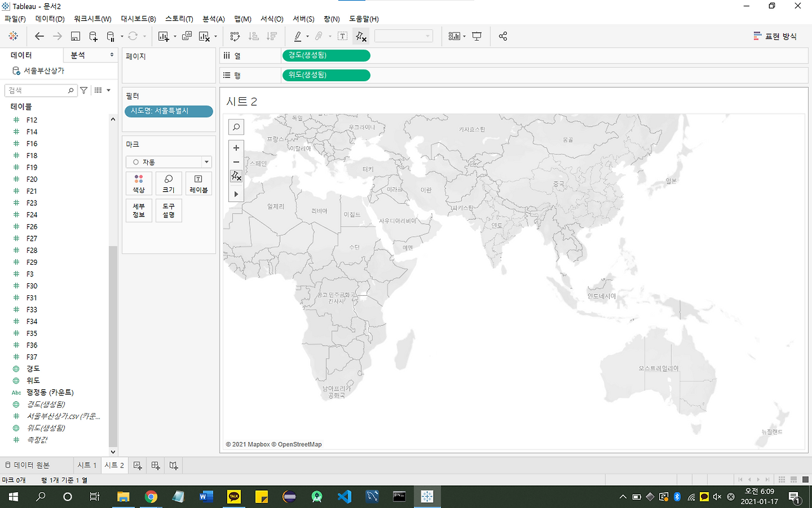812x508 pixels.
Task: Open the mark type 자동 dropdown
Action: [169, 162]
